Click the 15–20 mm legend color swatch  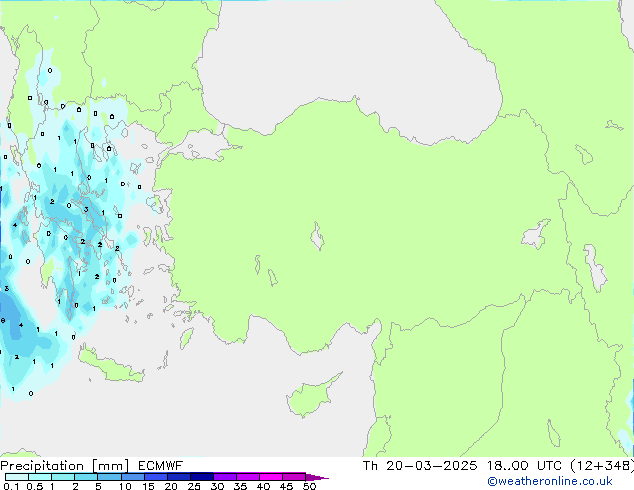[x=155, y=477]
